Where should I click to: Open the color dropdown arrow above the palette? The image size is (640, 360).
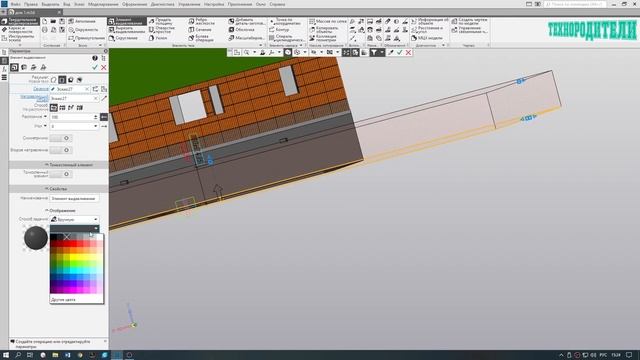[96, 229]
